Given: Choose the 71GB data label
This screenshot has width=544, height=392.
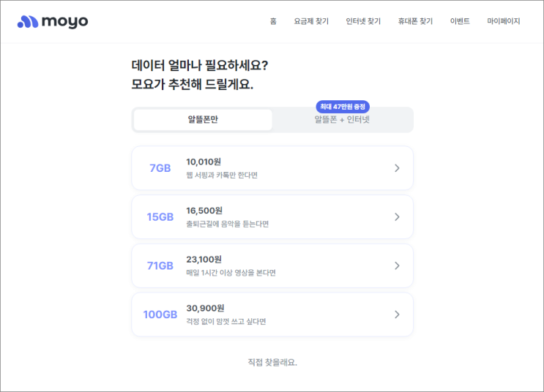Looking at the screenshot, I should [160, 265].
